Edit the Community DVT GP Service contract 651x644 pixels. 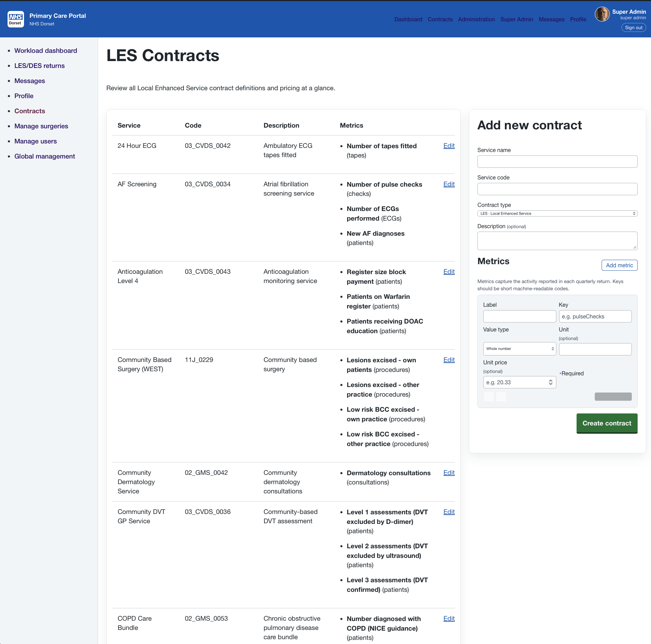449,512
